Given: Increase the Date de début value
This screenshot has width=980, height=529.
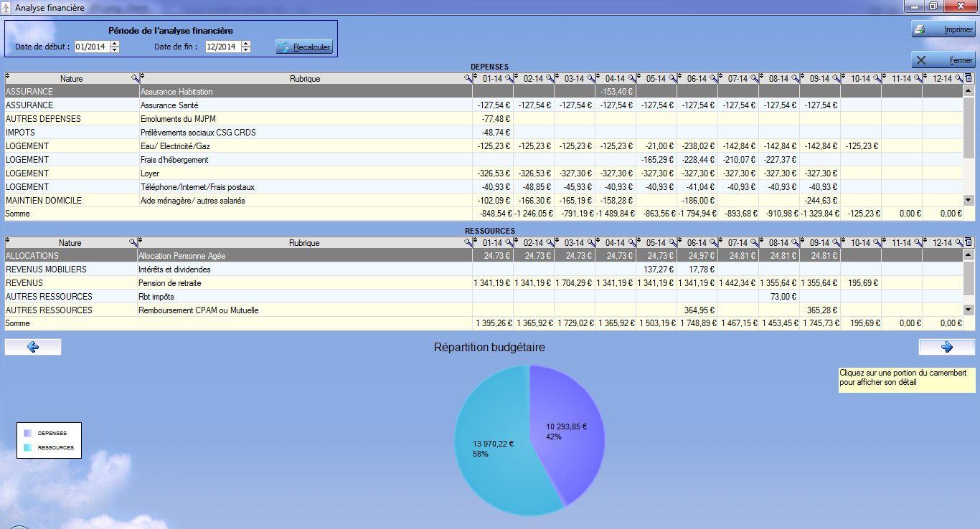Looking at the screenshot, I should 115,44.
